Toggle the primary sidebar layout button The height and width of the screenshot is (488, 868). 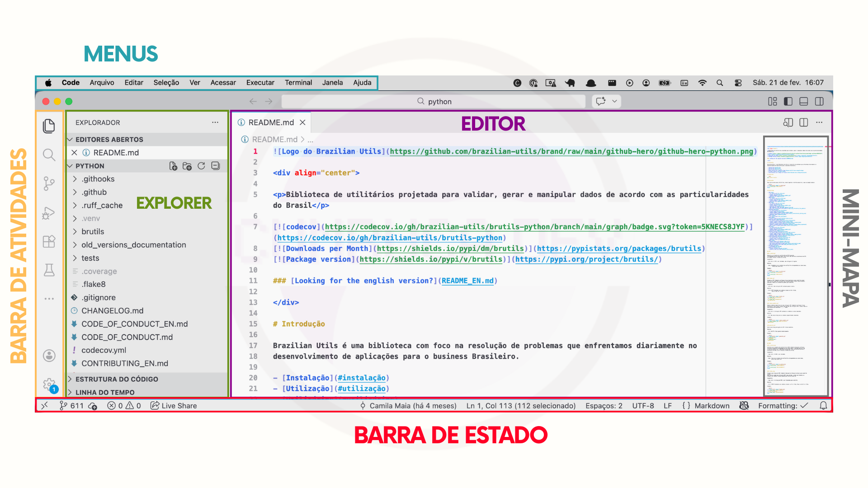click(x=788, y=101)
